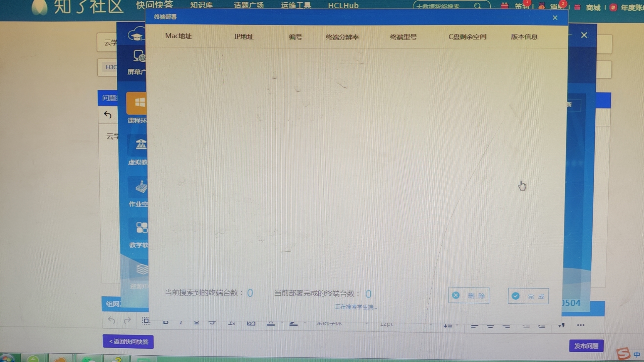Click the 版本信息 column header
644x362 pixels.
[x=524, y=37]
